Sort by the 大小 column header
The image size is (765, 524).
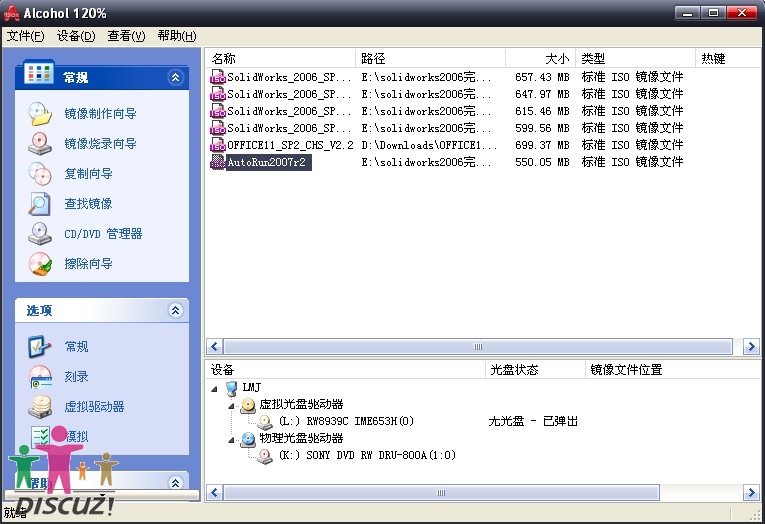541,59
